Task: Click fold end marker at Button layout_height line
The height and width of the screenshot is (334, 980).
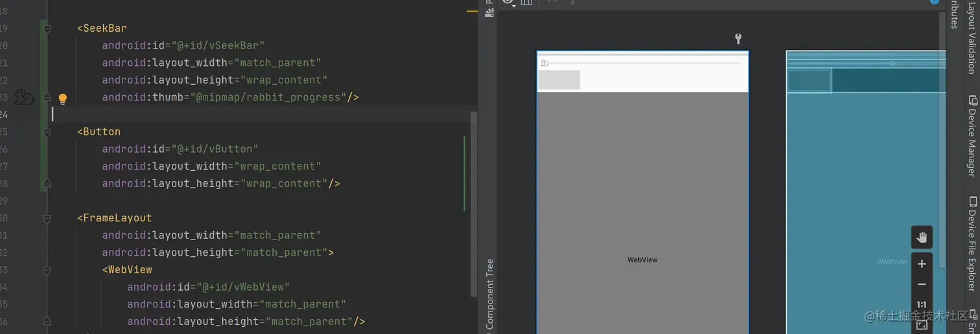Action: (47, 183)
